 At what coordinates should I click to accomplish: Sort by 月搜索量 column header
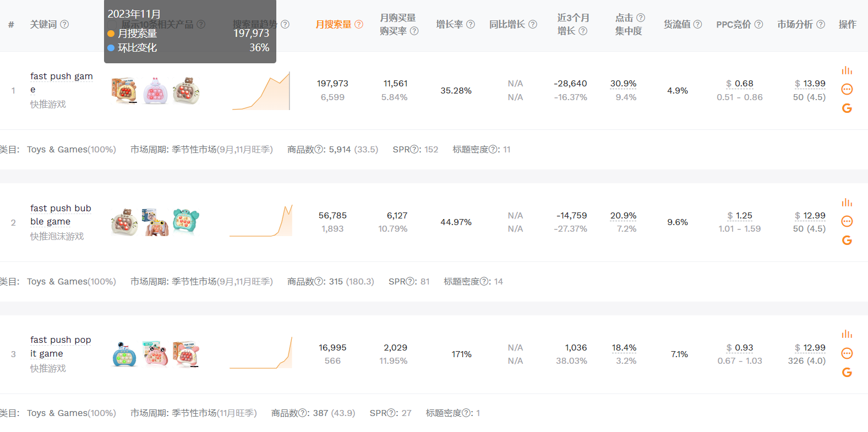(333, 24)
